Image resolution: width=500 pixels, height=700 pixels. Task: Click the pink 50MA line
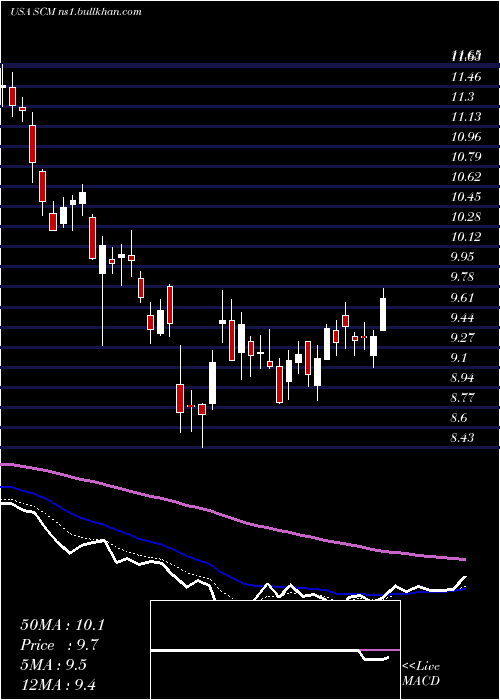coord(232,517)
